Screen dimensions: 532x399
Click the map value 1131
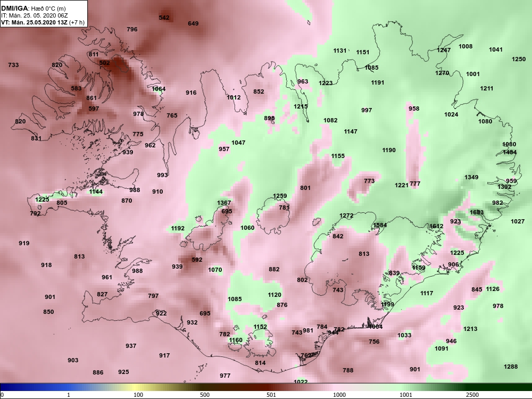[x=339, y=51]
